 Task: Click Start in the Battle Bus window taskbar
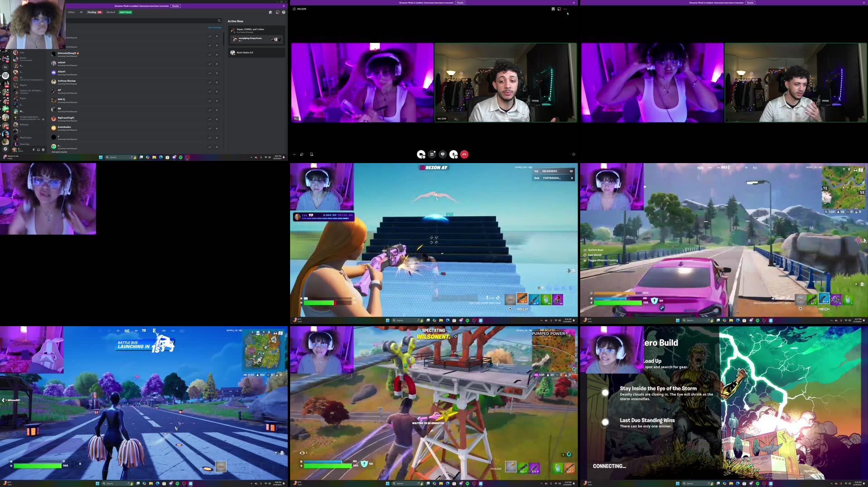(x=97, y=483)
